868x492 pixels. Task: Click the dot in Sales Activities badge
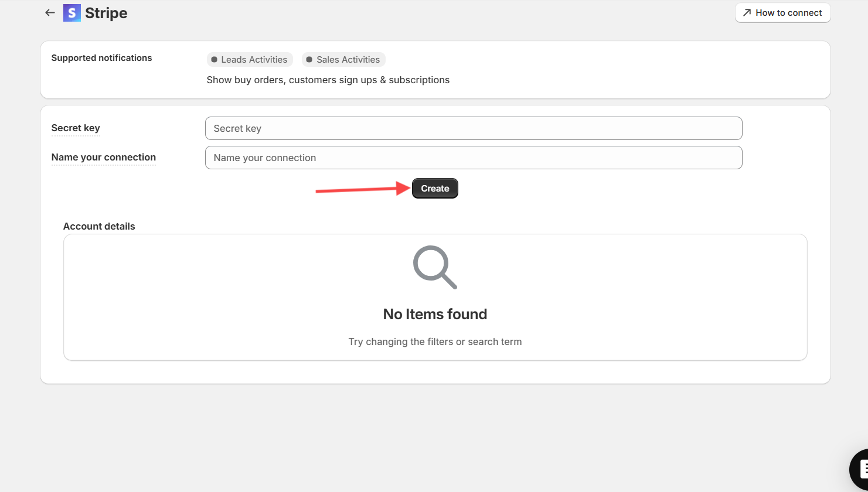pos(309,60)
